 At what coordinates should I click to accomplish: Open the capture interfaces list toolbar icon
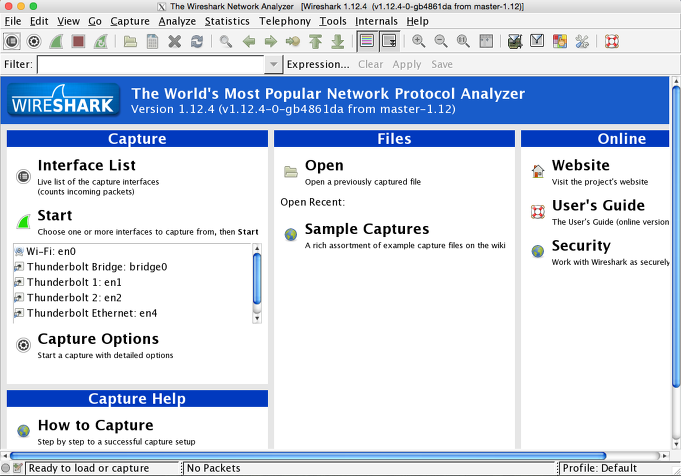(12, 42)
